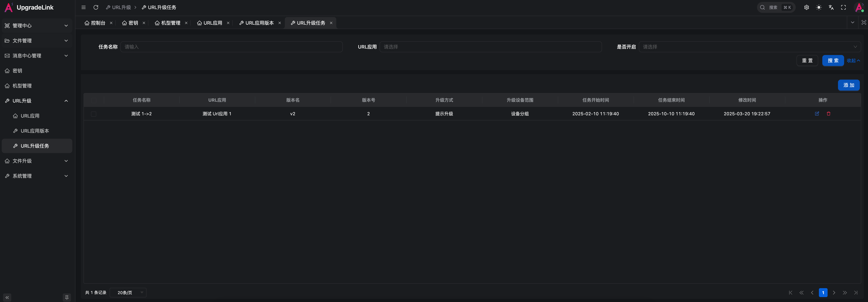Delete the 测试 1->2 task row
Viewport: 868px width, 302px height.
pyautogui.click(x=829, y=114)
